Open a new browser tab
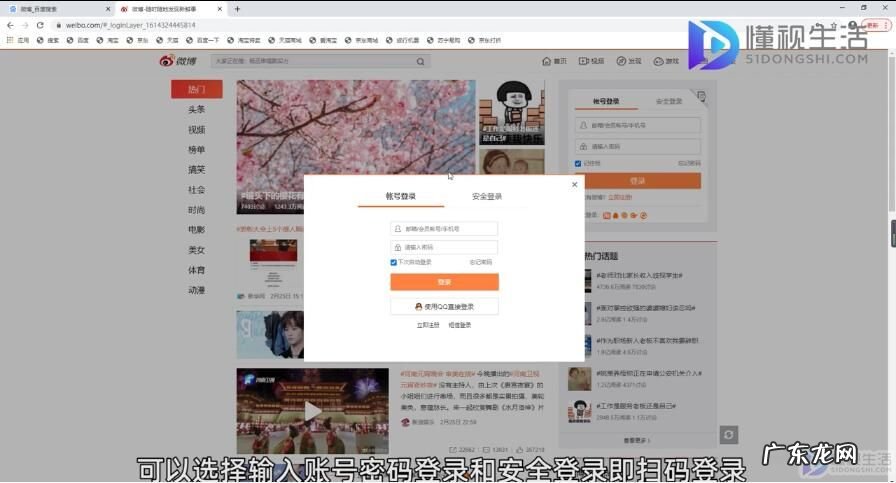Image resolution: width=896 pixels, height=483 pixels. point(237,9)
